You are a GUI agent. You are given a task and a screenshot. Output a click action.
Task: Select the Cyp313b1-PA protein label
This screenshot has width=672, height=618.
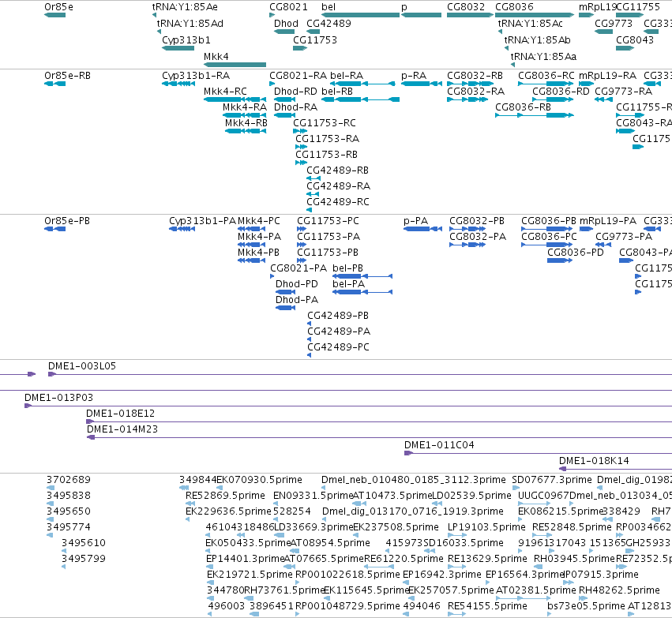point(203,221)
